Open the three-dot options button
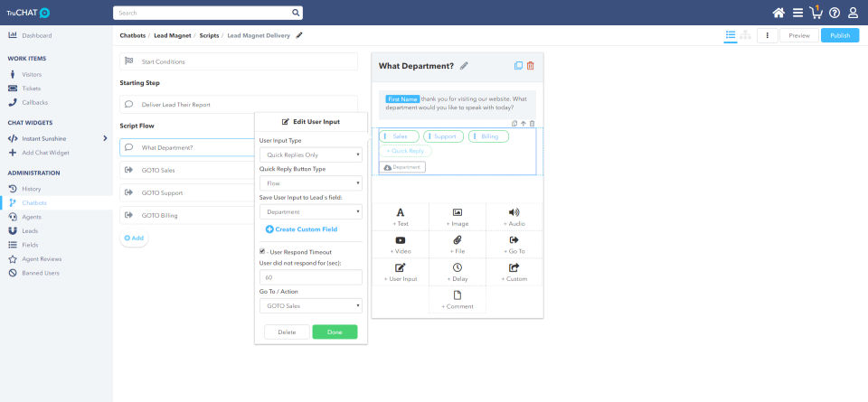The width and height of the screenshot is (868, 402). point(768,35)
